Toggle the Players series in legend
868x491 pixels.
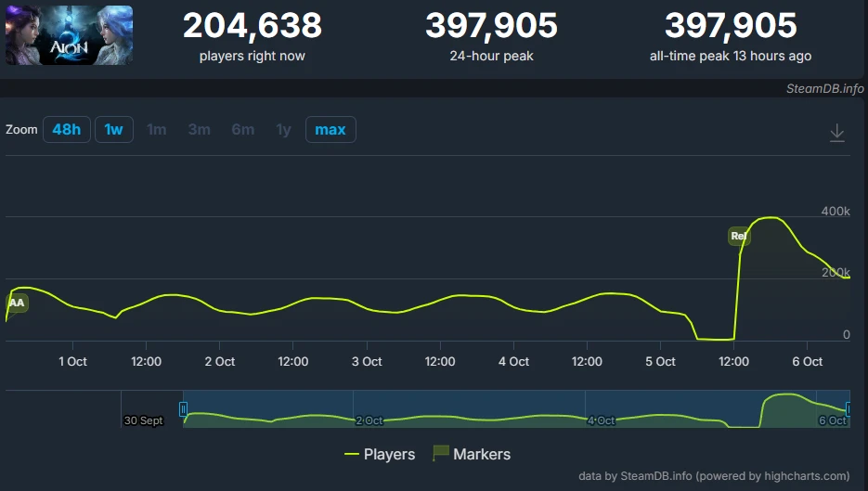pos(380,455)
